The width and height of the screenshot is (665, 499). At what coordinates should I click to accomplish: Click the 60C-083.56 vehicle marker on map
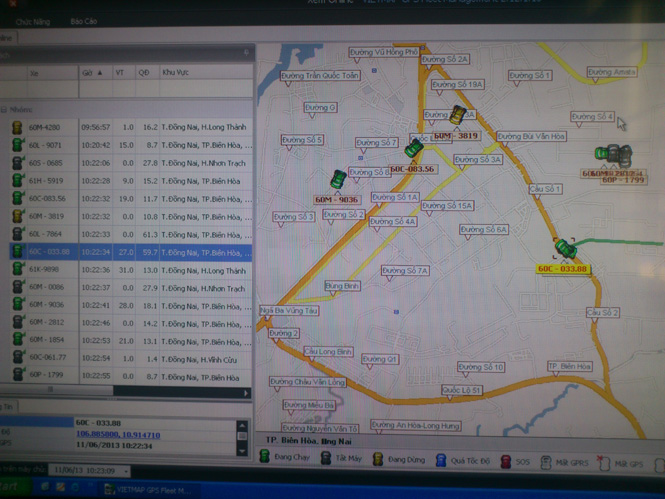[x=413, y=149]
